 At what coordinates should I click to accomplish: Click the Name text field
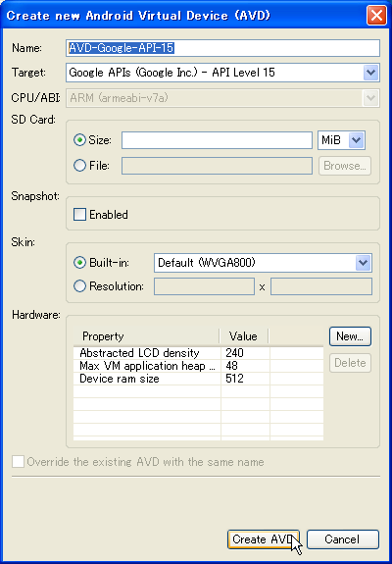pyautogui.click(x=222, y=48)
